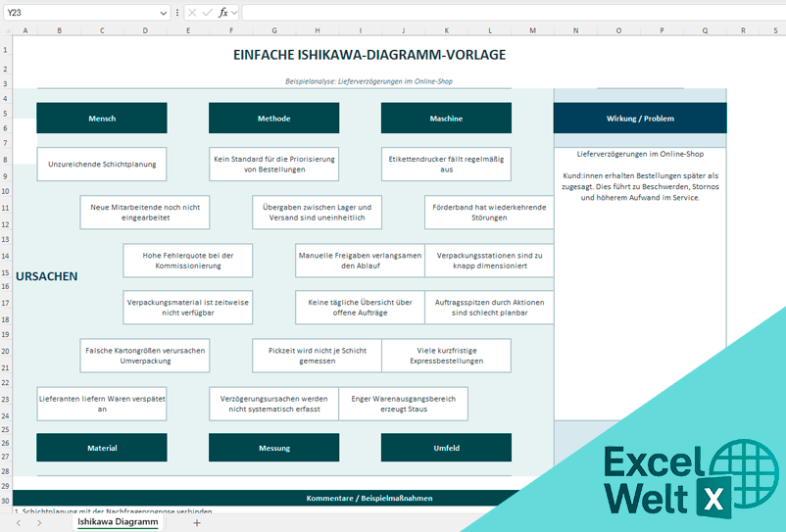Click the formula bar Enter checkmark icon
The image size is (786, 532).
pyautogui.click(x=207, y=13)
